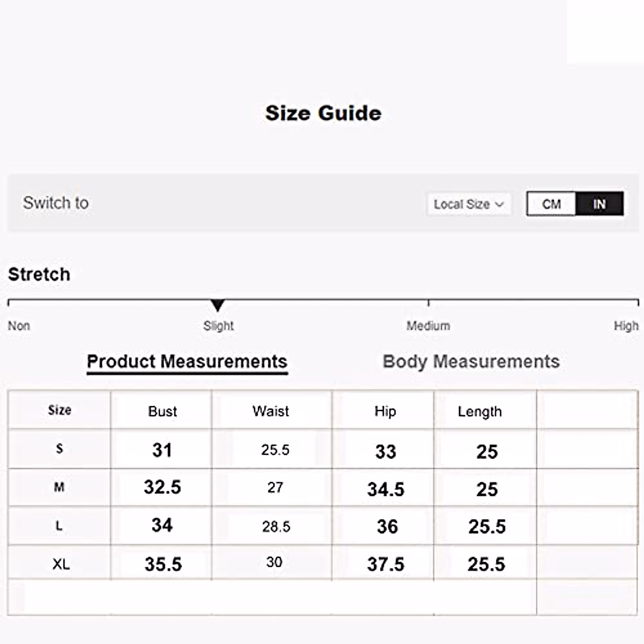Viewport: 644px width, 644px height.
Task: Select the IN unit toggle
Action: (x=599, y=204)
